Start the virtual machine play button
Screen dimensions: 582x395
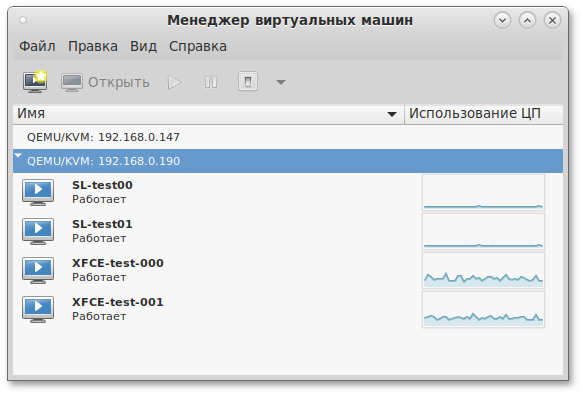(x=174, y=82)
